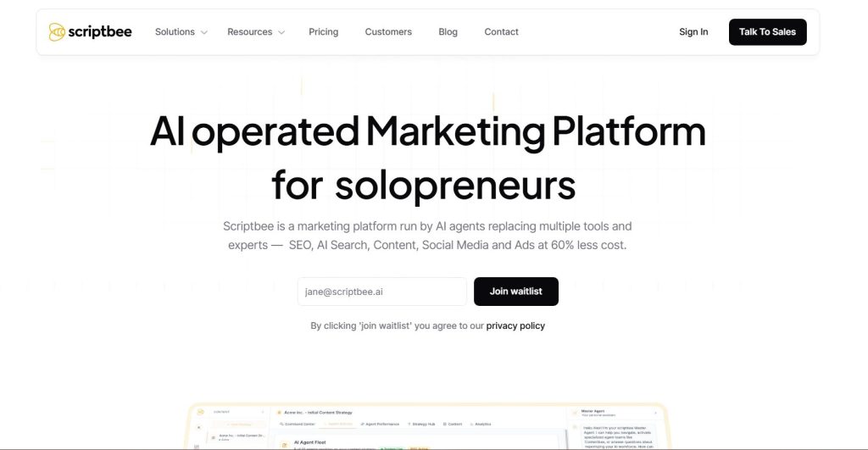Click the Scriptbee bee logo icon
The image size is (868, 450).
(x=57, y=32)
